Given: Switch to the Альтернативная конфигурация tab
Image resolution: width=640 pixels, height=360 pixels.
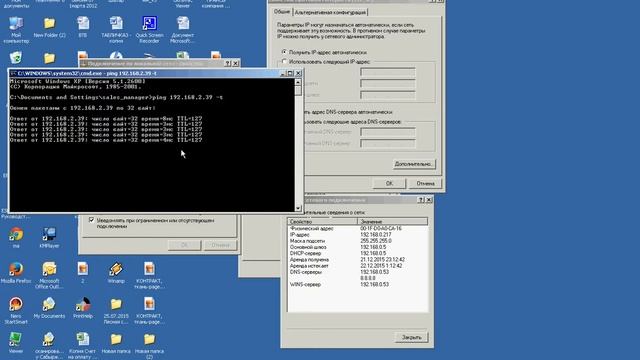Looking at the screenshot, I should coord(330,13).
